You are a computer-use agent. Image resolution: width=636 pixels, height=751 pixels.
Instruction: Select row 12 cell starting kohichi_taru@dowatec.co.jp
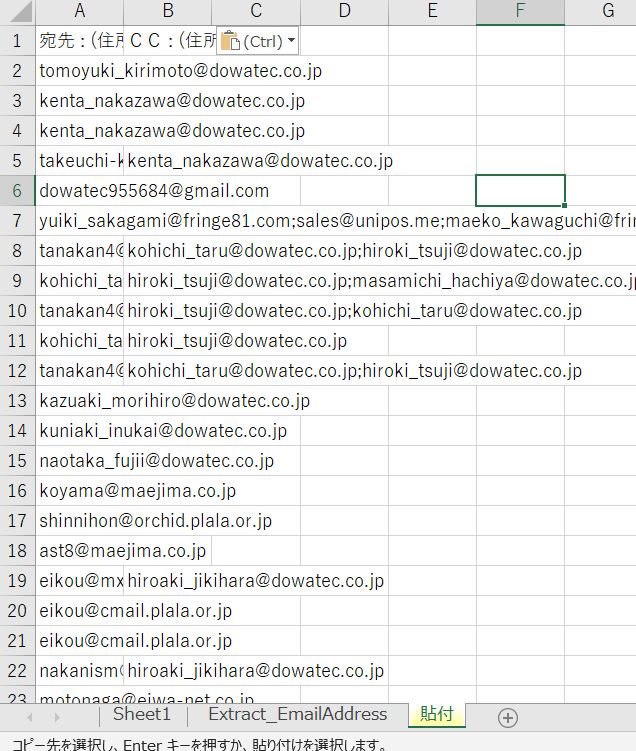pyautogui.click(x=168, y=371)
